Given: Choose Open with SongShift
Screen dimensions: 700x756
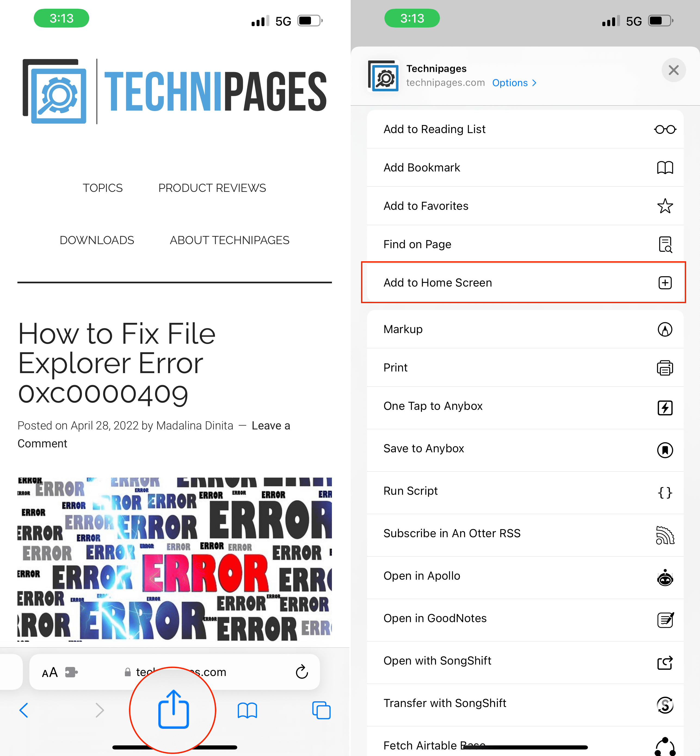Looking at the screenshot, I should (525, 662).
